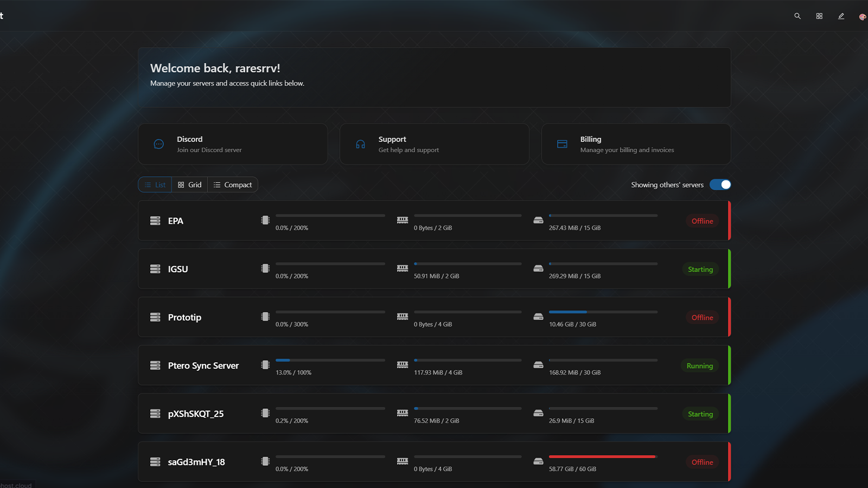Open the Prototip server

[435, 317]
